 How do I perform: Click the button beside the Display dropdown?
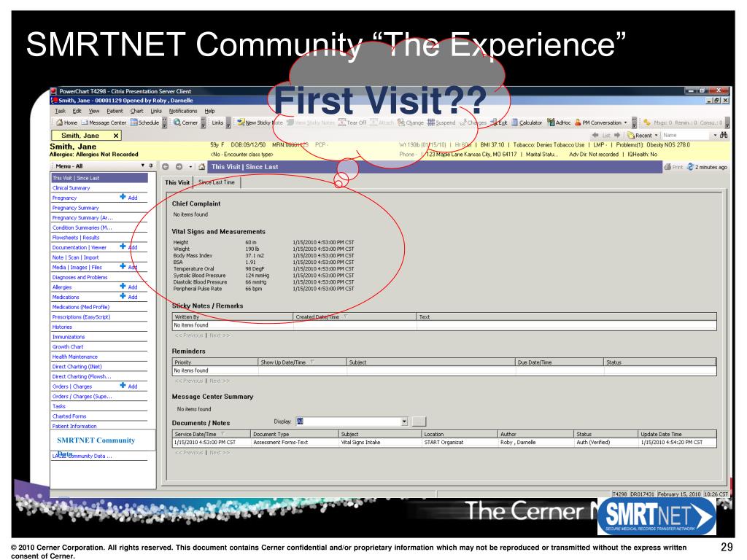(419, 421)
